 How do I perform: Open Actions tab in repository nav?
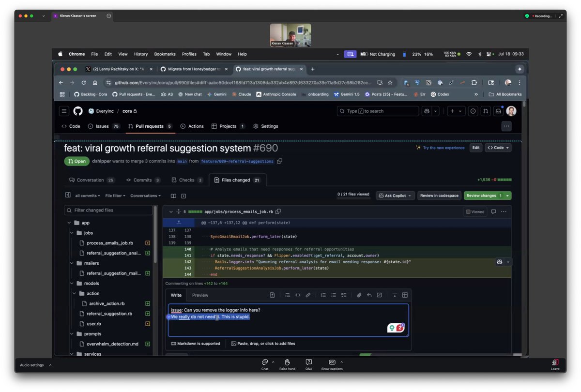[x=192, y=126]
